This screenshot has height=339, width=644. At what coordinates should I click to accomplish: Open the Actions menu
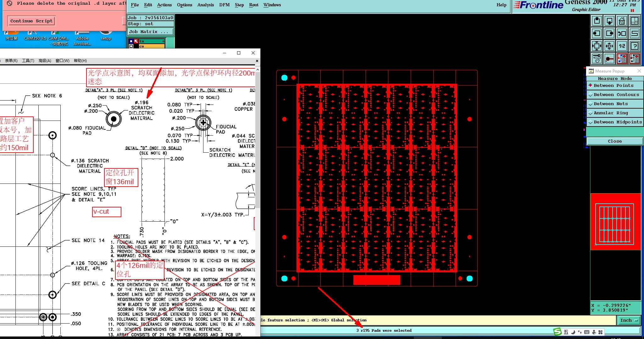[x=164, y=5]
